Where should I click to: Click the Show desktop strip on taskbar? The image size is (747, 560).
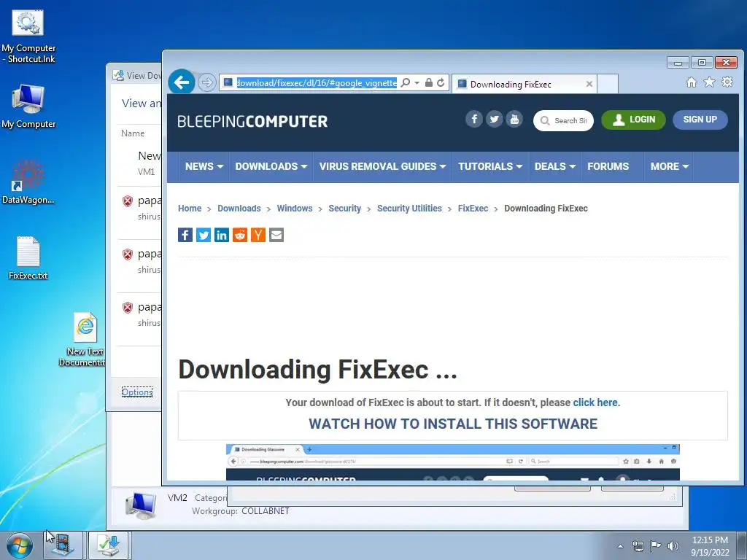pos(742,545)
